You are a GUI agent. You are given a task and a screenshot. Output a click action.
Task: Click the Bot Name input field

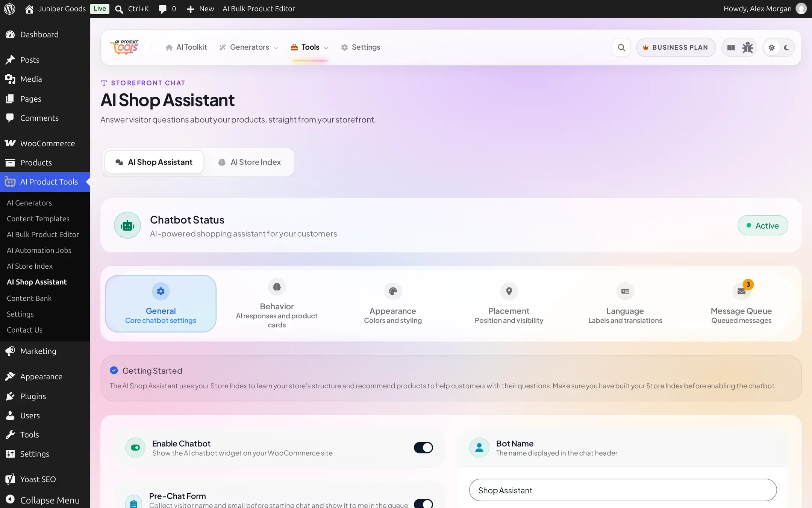point(623,490)
